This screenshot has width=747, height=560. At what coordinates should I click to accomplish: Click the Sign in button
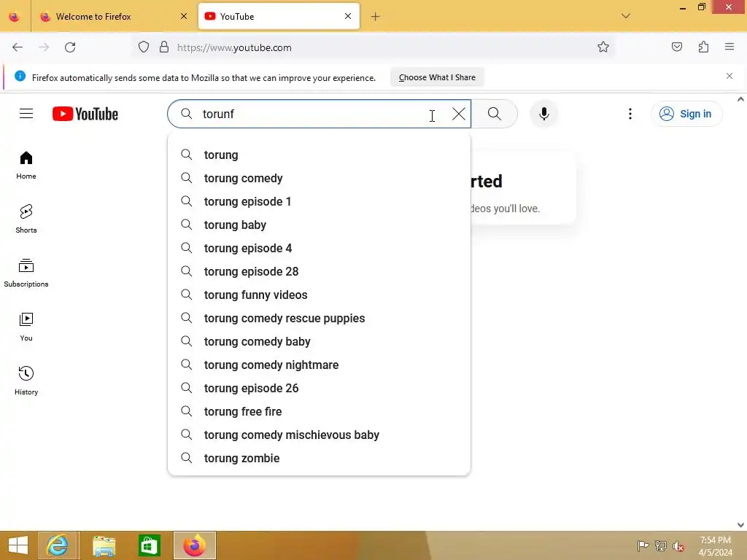pos(686,114)
